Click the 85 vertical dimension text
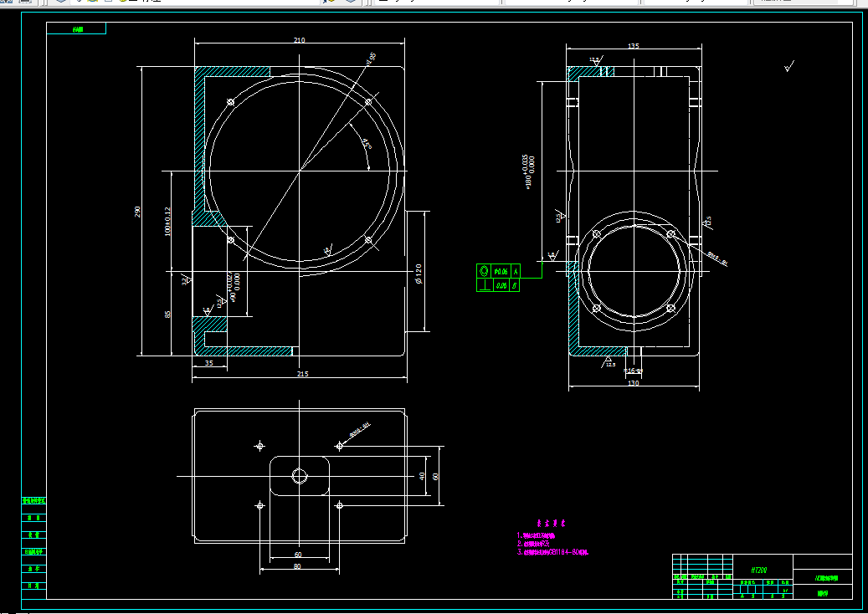 coord(167,314)
